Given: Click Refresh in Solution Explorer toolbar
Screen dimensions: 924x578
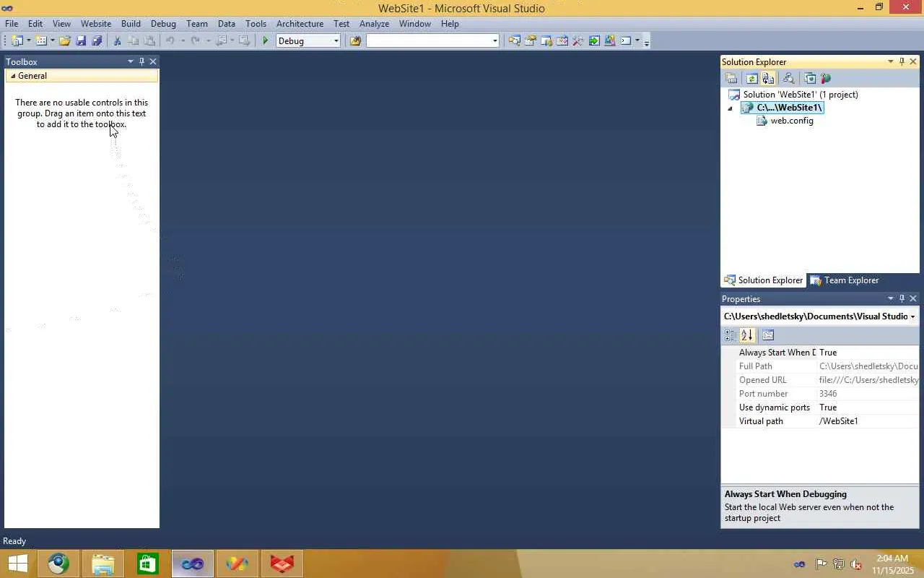Looking at the screenshot, I should (x=751, y=79).
